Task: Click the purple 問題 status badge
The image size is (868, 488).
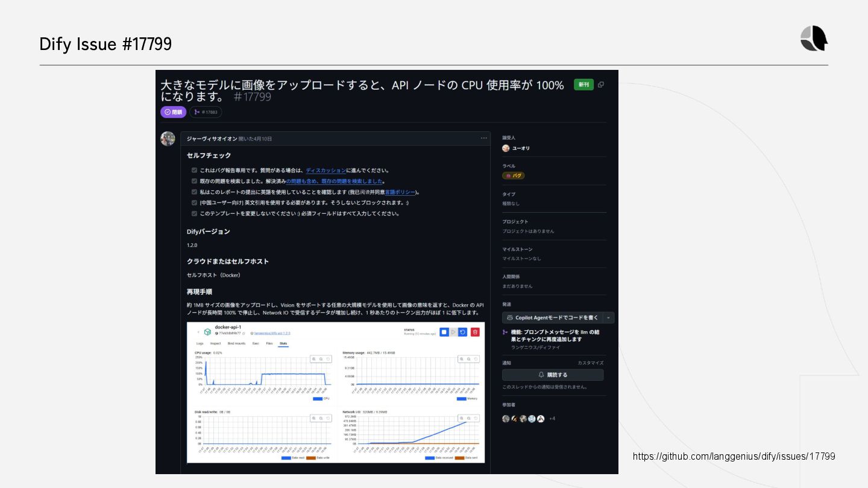Action: [173, 112]
